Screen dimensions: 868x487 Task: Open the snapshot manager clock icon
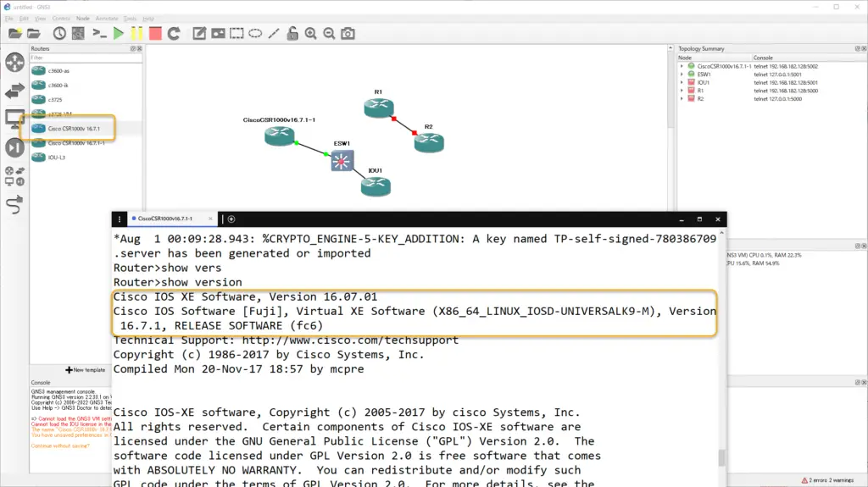pos(59,34)
